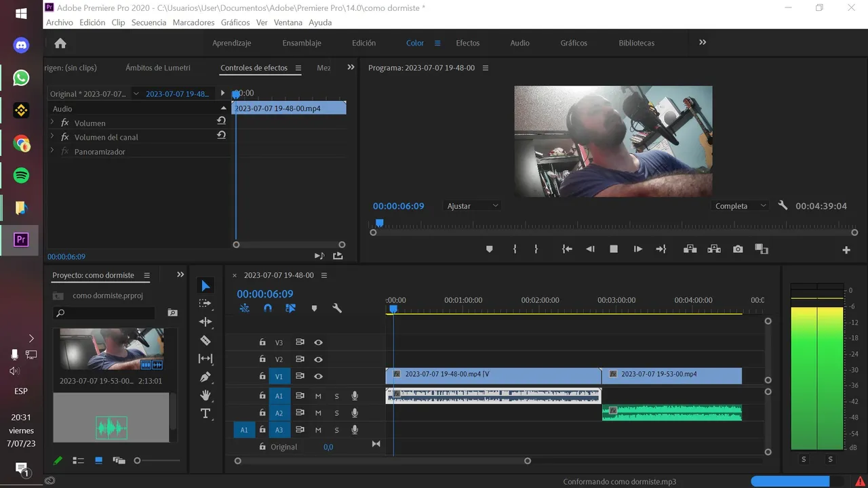Screen dimensions: 868x488
Task: Click Mark In button in Program monitor
Action: click(x=515, y=249)
